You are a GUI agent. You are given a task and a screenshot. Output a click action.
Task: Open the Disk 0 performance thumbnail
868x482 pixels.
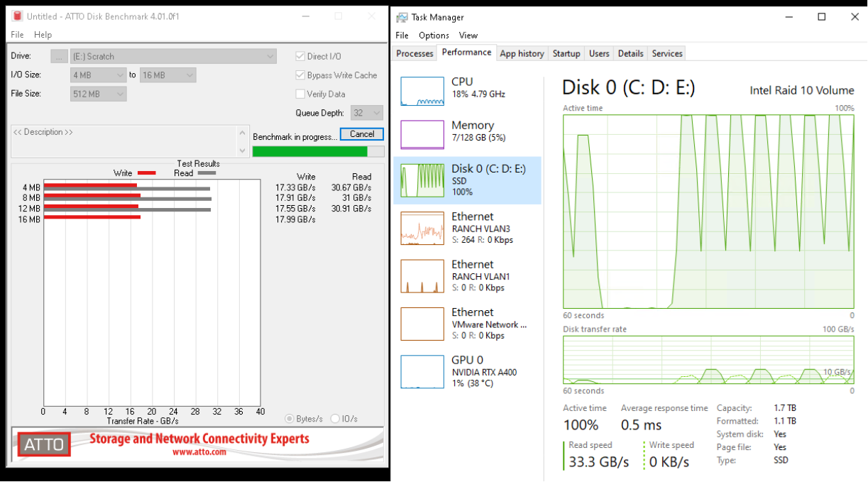click(x=422, y=180)
